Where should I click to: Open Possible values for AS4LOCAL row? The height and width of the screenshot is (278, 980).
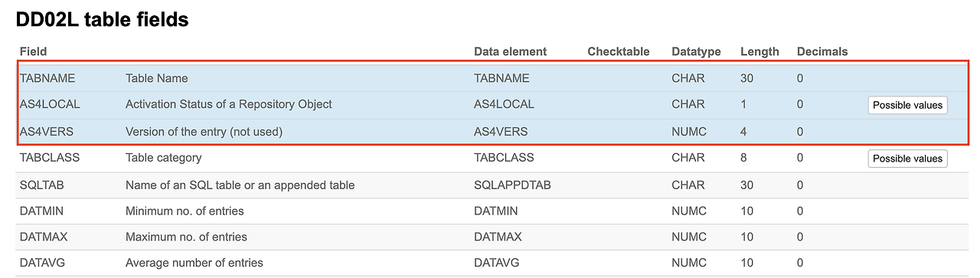(907, 105)
